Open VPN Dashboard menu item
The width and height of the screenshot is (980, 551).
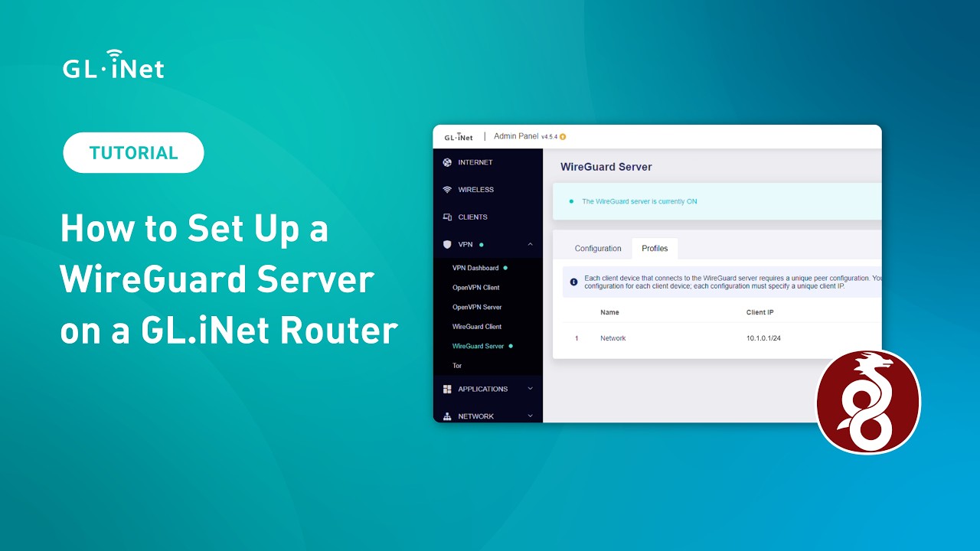coord(475,268)
